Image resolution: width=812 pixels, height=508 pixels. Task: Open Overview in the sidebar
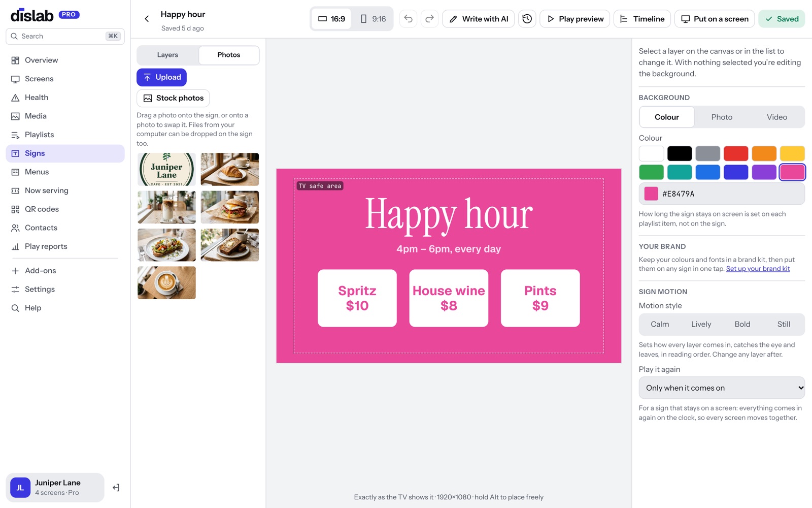(x=65, y=60)
